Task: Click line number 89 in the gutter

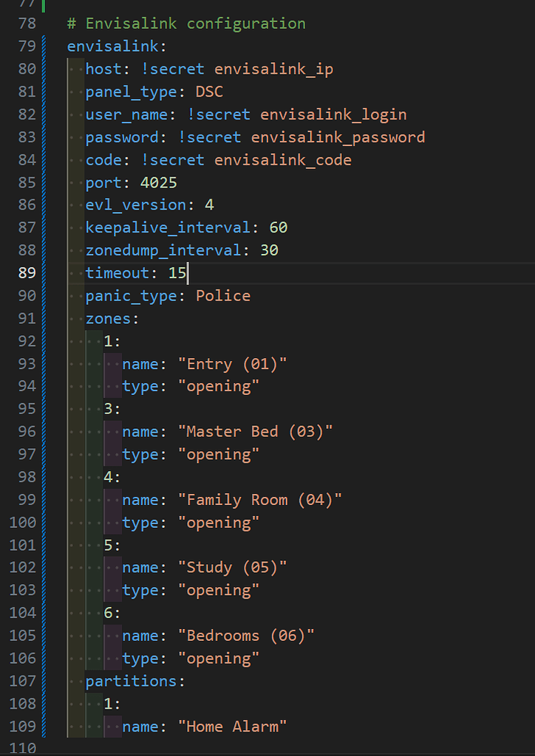Action: point(27,273)
